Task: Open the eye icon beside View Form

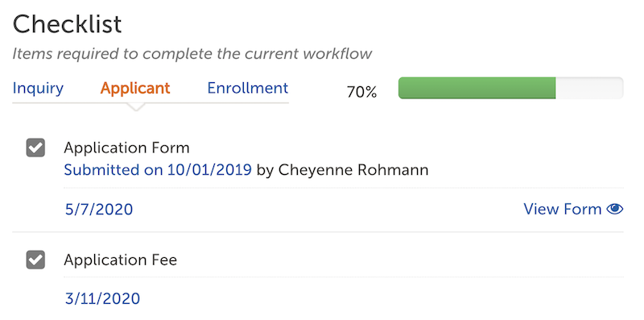Action: click(x=615, y=209)
